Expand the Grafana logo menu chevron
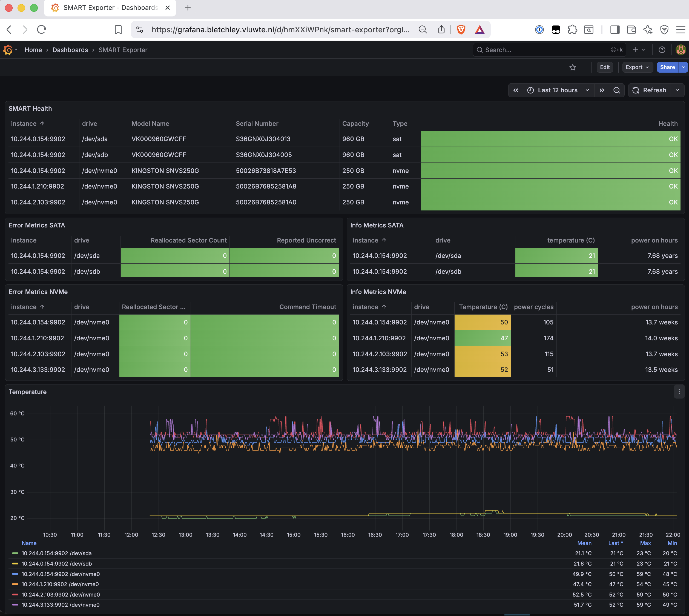 click(16, 50)
